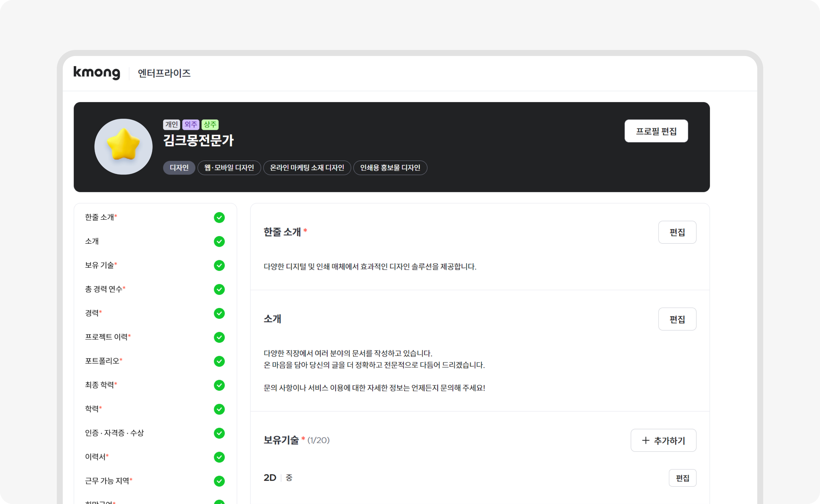Select the 온라인 마케팅 소재 디자인 chip
Viewport: 820px width, 504px height.
pyautogui.click(x=307, y=168)
